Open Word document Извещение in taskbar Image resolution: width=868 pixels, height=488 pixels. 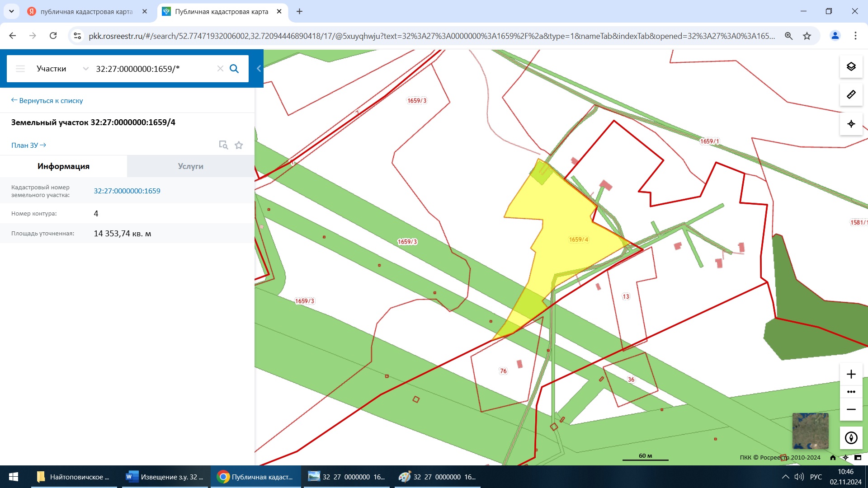tap(165, 477)
